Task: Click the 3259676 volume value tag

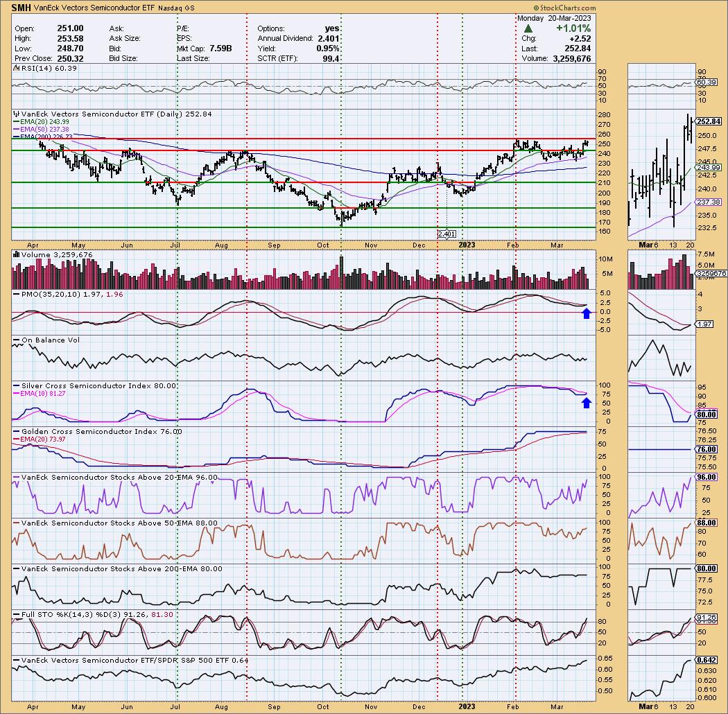Action: (711, 273)
